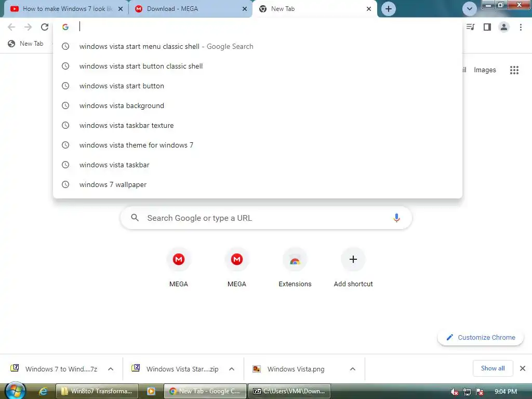This screenshot has height=399, width=532.
Task: Choose suggestion windows vista taskbar texture
Action: tap(258, 125)
